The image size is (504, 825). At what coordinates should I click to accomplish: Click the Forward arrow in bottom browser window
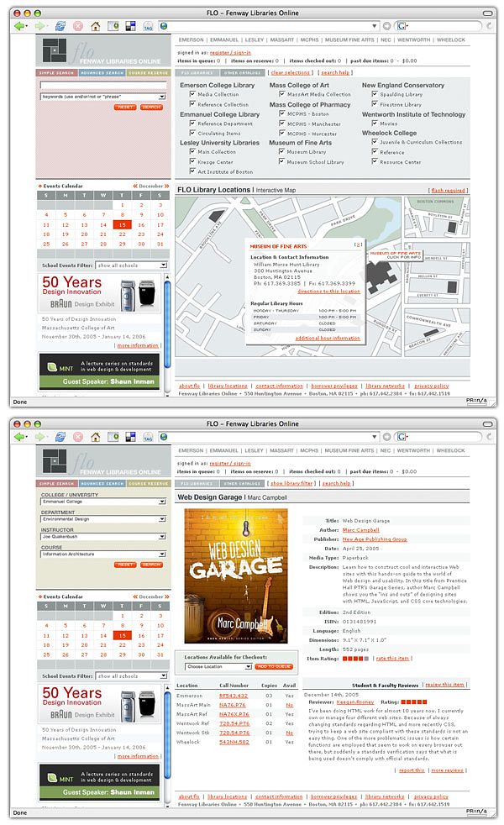pyautogui.click(x=40, y=437)
